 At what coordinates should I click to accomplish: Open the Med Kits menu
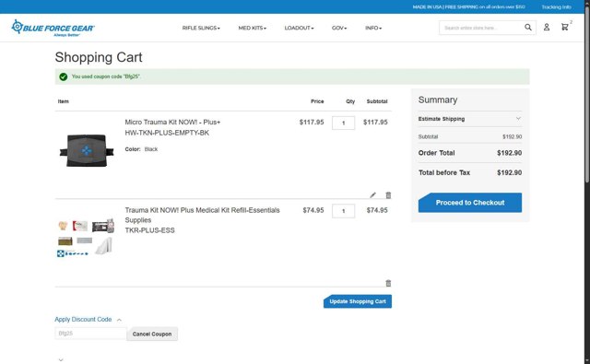point(252,28)
